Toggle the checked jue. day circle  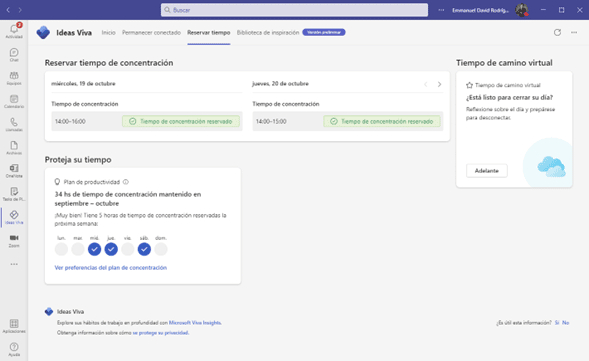111,249
